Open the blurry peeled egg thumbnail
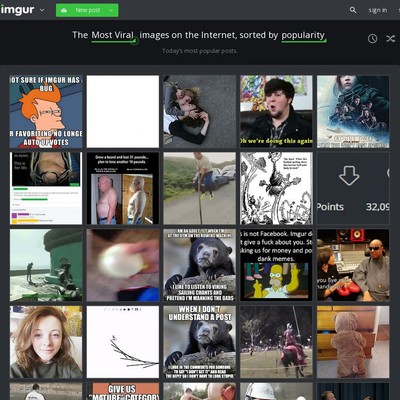Image resolution: width=400 pixels, height=400 pixels. point(123,265)
